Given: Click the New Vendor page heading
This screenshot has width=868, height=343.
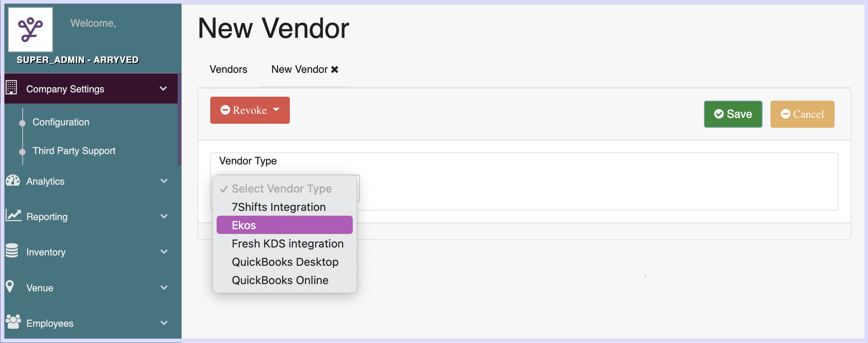Looking at the screenshot, I should (x=274, y=28).
